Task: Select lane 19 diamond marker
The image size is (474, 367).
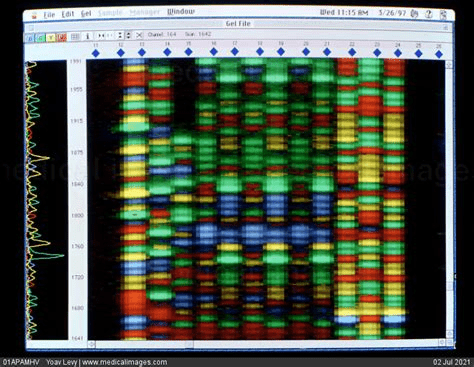Action: click(281, 51)
